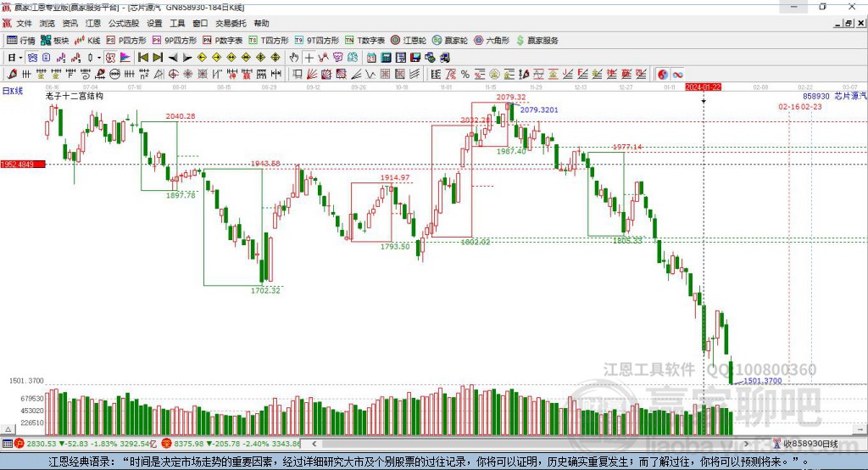Click the red 2024-01-22 date marker
Image resolution: width=868 pixels, height=470 pixels.
coord(703,87)
